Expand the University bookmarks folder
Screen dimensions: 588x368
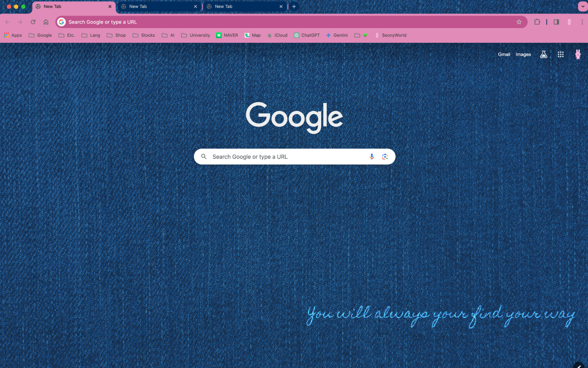[x=196, y=35]
